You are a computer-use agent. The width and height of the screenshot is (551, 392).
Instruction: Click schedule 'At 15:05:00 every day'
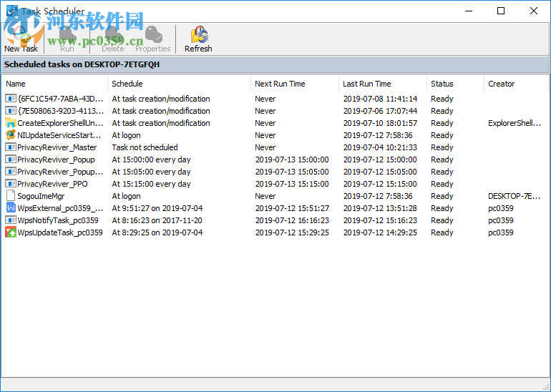pos(151,172)
